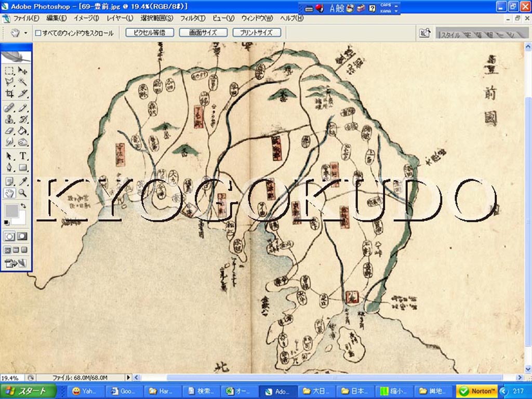Select the Path Selection arrow tool
The image size is (532, 399).
point(9,156)
